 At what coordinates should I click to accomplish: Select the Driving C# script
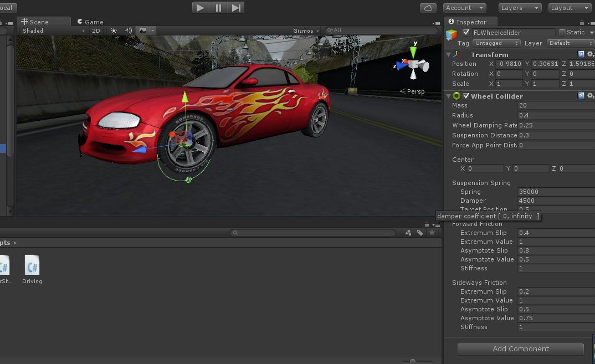coord(32,269)
